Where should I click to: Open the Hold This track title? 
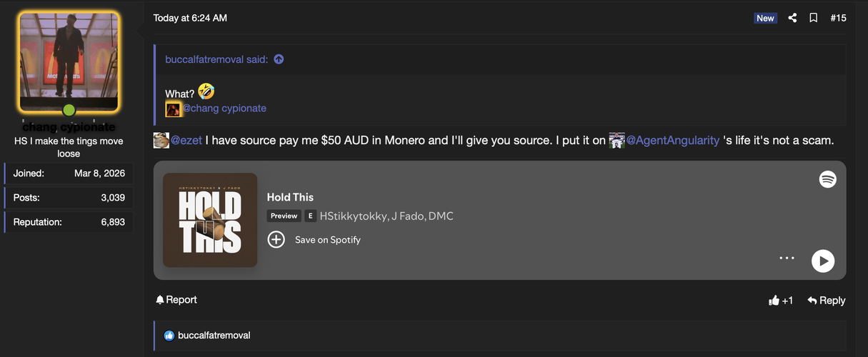click(x=290, y=197)
